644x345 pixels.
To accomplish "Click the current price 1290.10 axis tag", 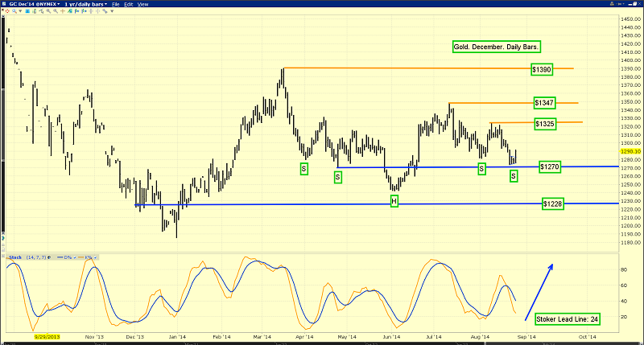I will click(x=630, y=150).
